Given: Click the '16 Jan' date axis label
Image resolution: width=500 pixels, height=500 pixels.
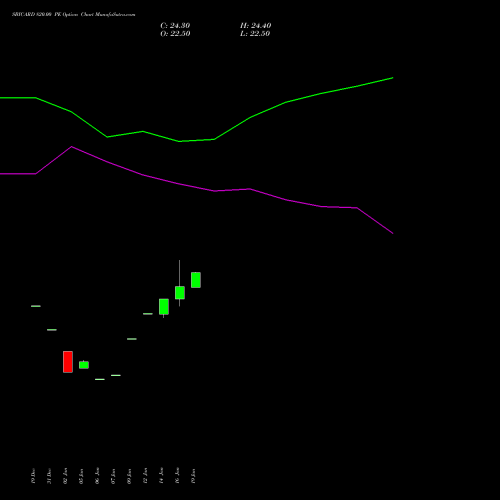Looking at the screenshot, I should (177, 476).
